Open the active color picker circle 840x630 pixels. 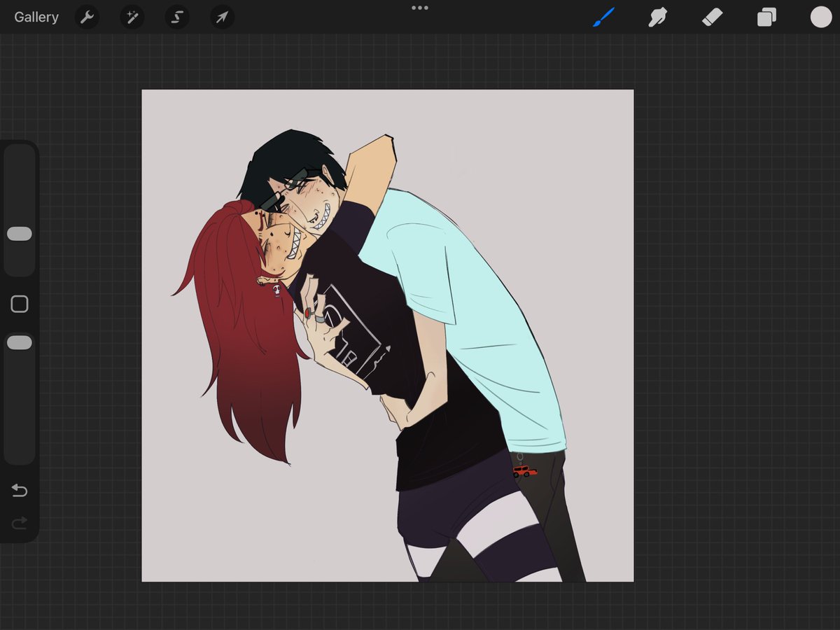pyautogui.click(x=821, y=17)
